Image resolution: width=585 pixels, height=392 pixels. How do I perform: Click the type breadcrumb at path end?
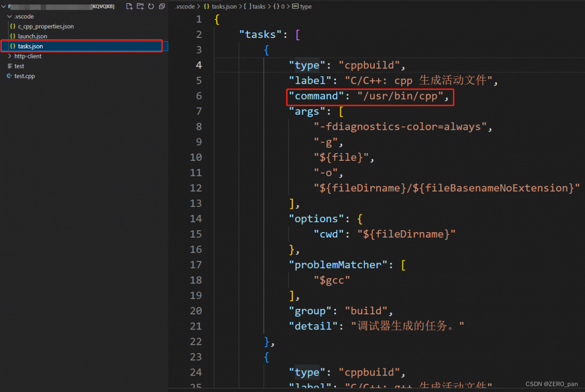click(302, 6)
